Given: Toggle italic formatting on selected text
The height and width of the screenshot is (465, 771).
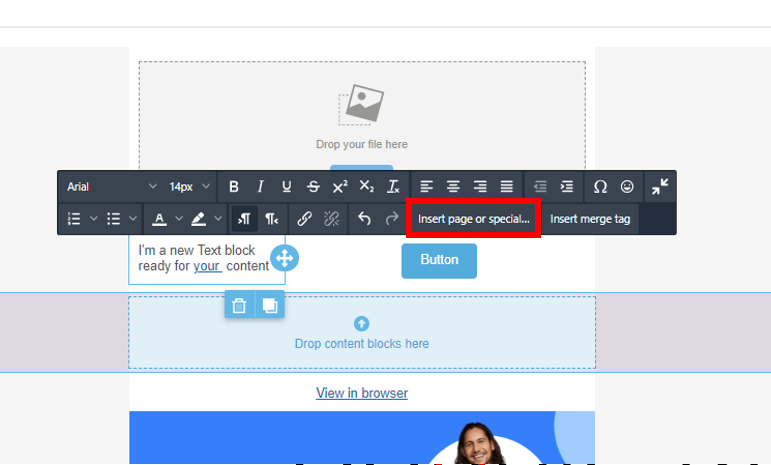Looking at the screenshot, I should (260, 187).
